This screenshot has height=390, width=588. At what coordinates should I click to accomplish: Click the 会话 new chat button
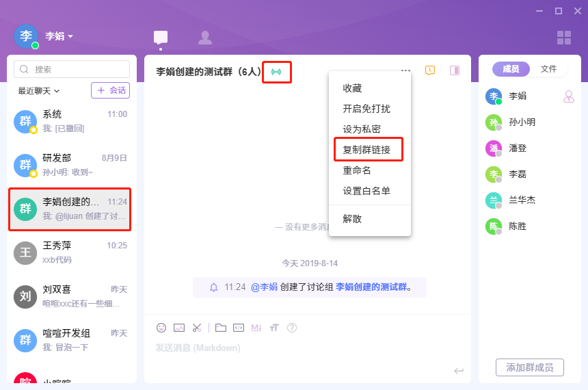[x=111, y=90]
